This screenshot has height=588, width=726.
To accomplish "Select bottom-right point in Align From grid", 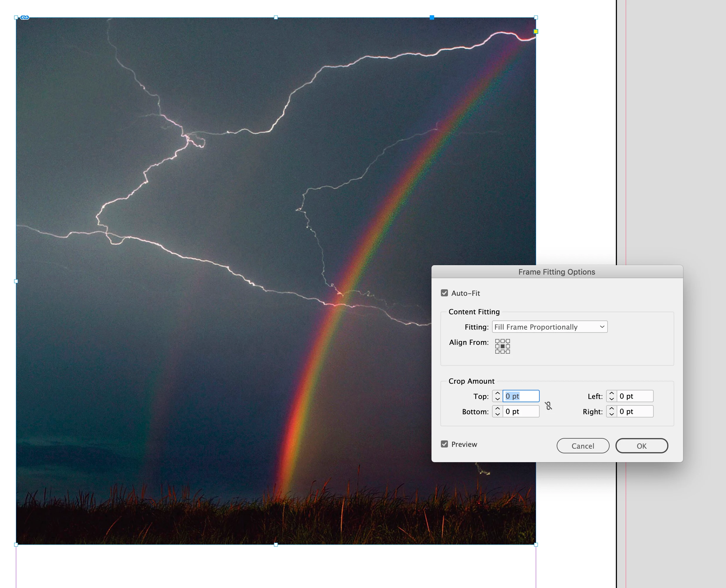I will tap(508, 352).
